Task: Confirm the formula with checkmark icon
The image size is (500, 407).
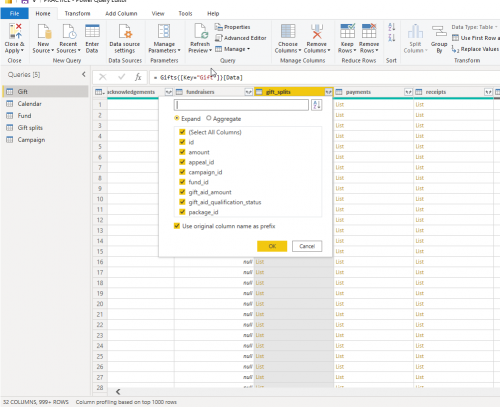Action: 121,77
